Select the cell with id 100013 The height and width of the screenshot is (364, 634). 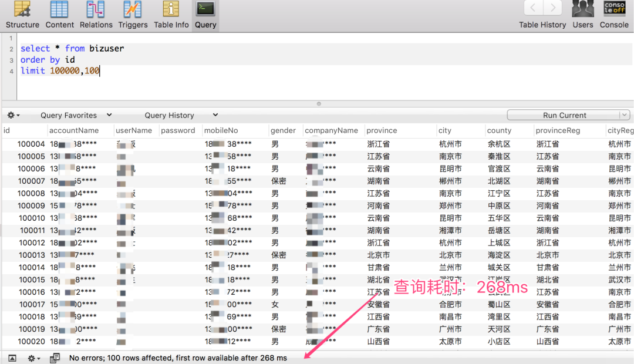click(32, 255)
